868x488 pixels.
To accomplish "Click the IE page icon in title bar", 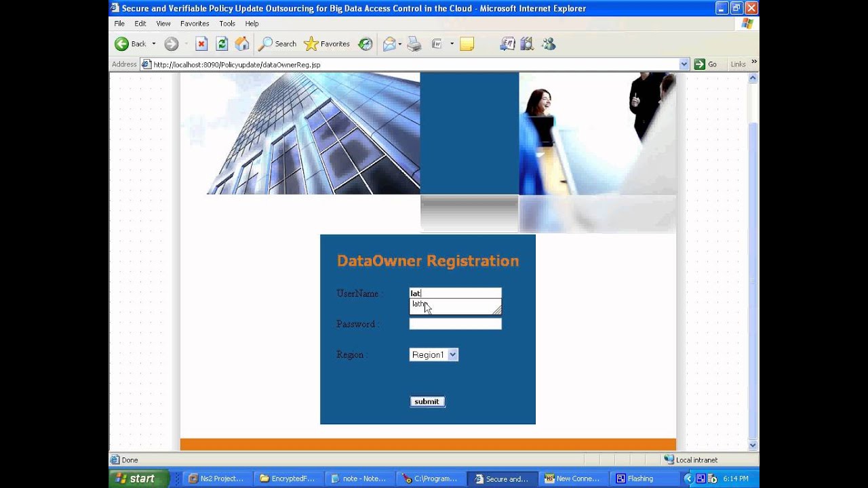I will [x=115, y=8].
